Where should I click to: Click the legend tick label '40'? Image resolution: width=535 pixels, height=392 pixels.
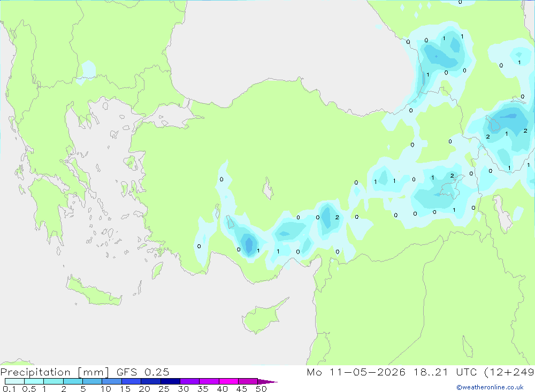[x=222, y=389]
